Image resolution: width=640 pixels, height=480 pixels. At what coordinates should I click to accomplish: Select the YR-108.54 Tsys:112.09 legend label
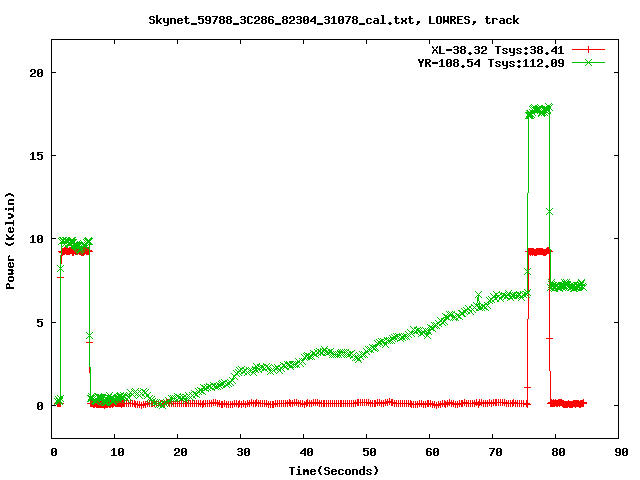491,63
